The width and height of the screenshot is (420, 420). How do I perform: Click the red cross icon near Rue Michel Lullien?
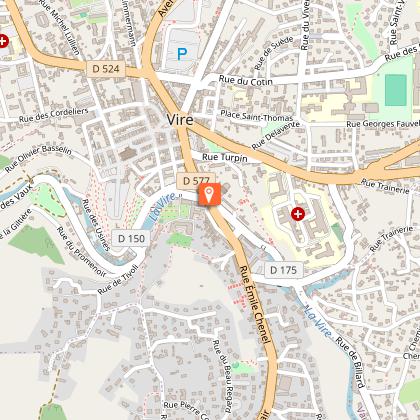(3, 41)
